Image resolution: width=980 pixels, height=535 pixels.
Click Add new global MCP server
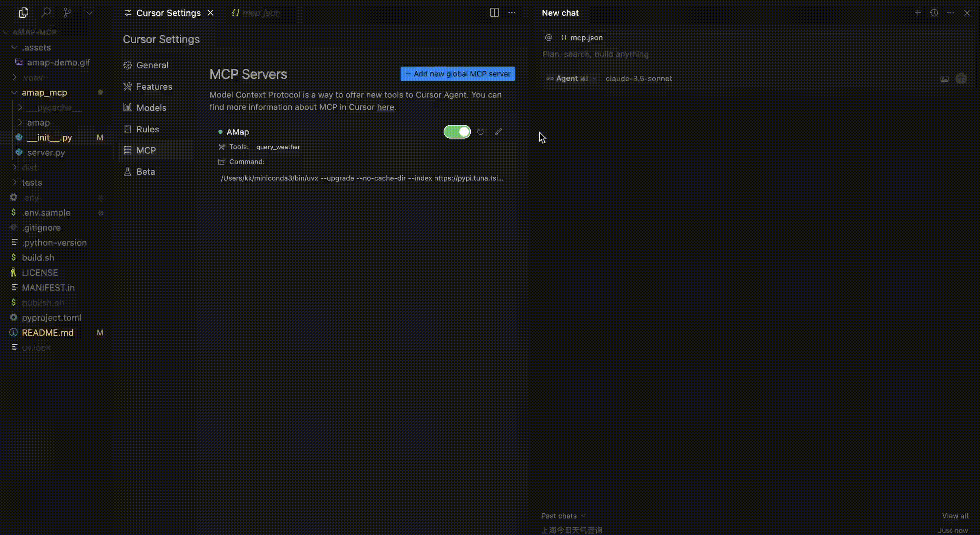[458, 74]
